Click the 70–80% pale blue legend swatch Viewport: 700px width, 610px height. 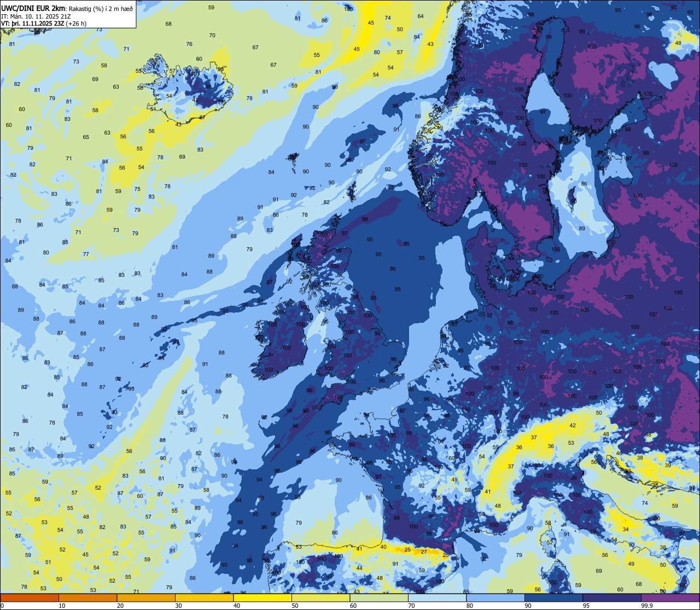point(437,598)
